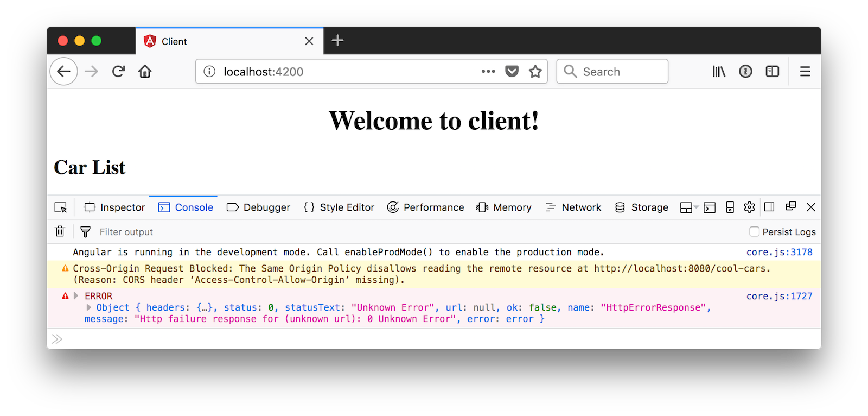The image size is (868, 416).
Task: Clear console output with trash icon
Action: (x=60, y=232)
